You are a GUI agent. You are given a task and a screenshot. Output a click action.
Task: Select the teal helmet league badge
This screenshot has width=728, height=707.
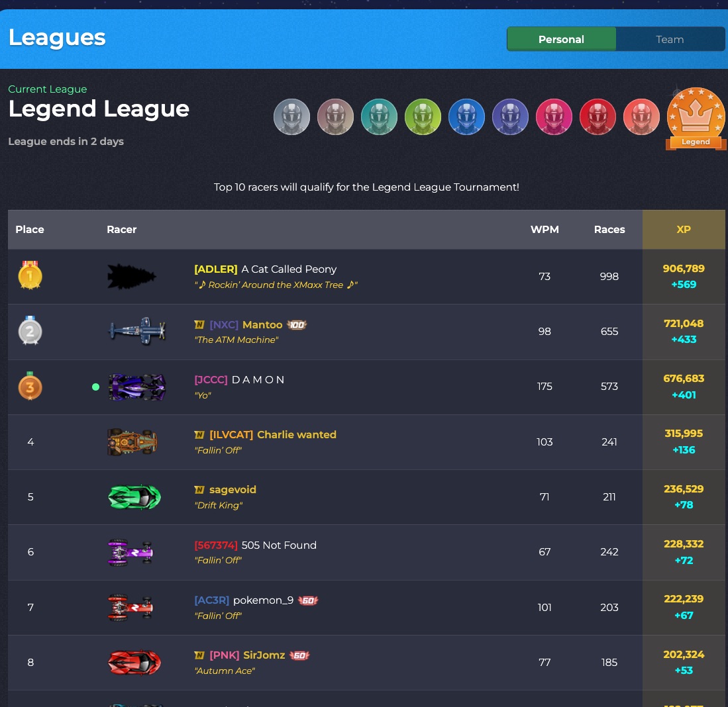click(x=379, y=117)
